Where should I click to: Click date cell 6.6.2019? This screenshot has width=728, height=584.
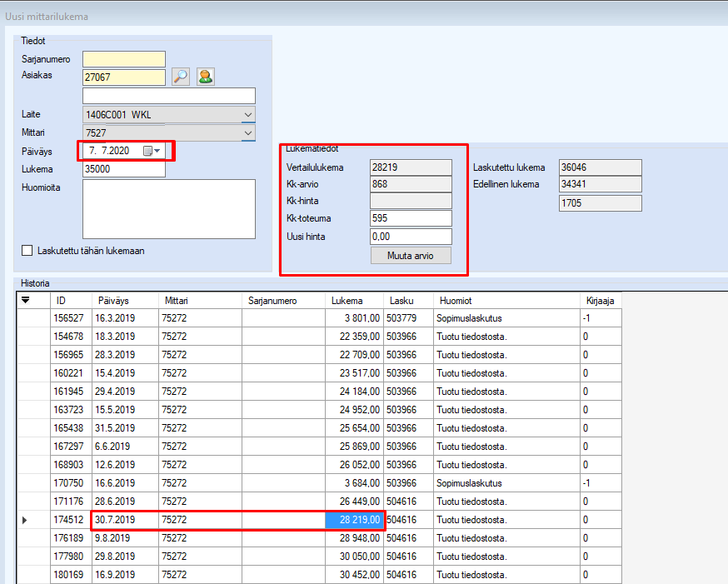(x=125, y=447)
